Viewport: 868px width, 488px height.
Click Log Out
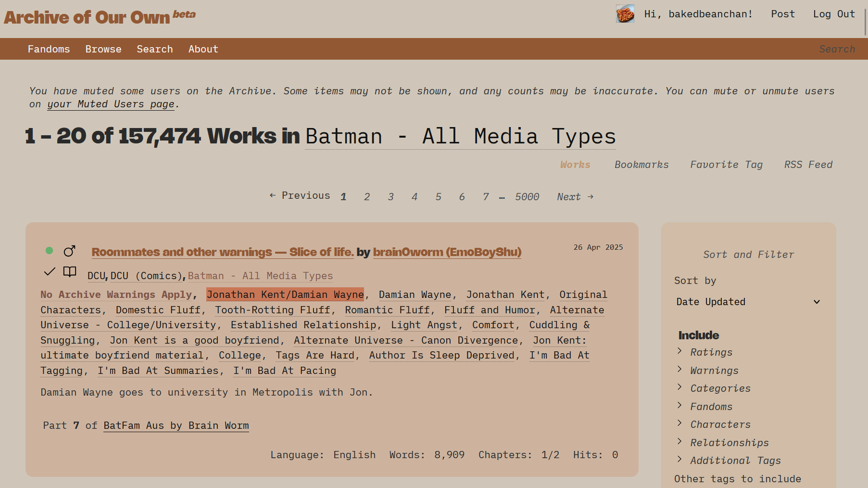[x=834, y=14]
